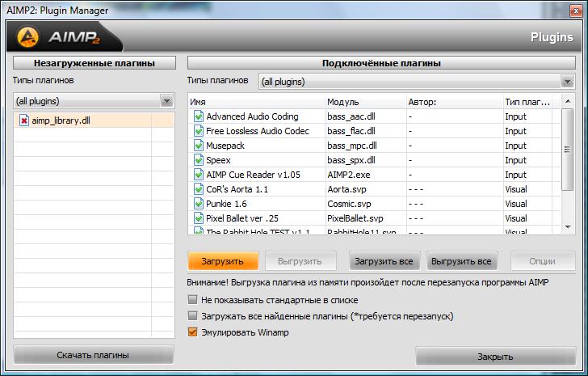588x376 pixels.
Task: Enable 'Не показывать стандартные в списке' checkbox
Action: [192, 300]
